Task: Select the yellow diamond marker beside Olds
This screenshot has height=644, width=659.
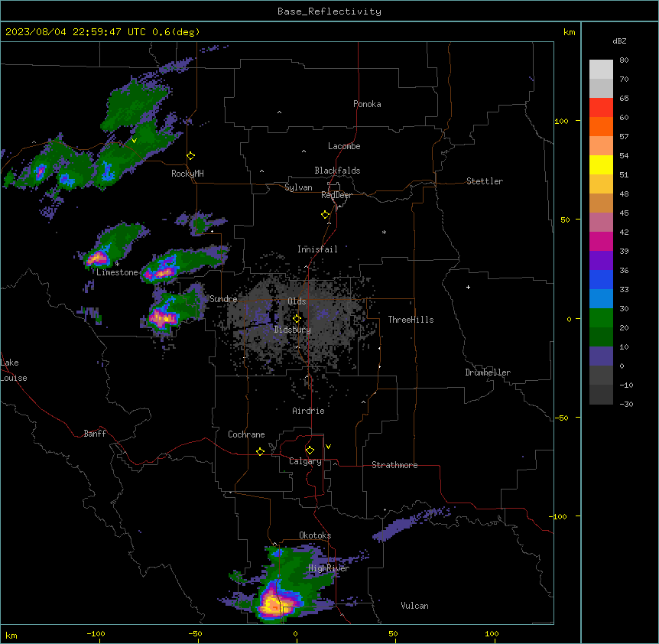Action: (297, 319)
